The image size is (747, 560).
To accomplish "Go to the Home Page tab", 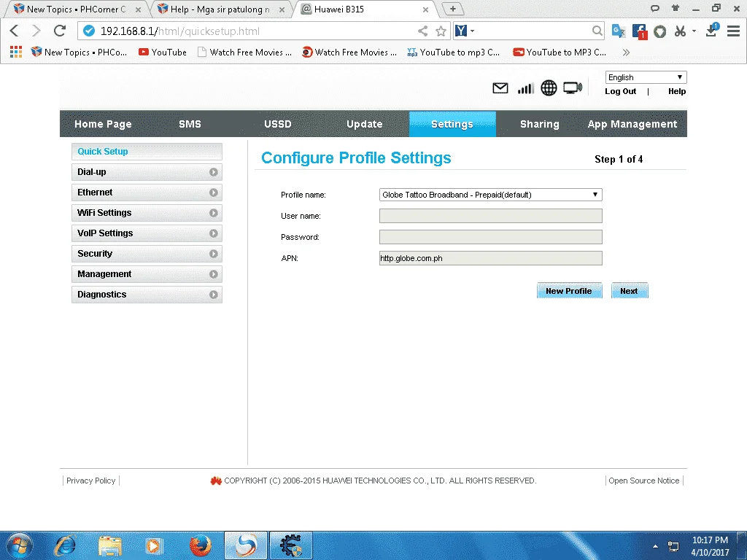I will click(103, 124).
